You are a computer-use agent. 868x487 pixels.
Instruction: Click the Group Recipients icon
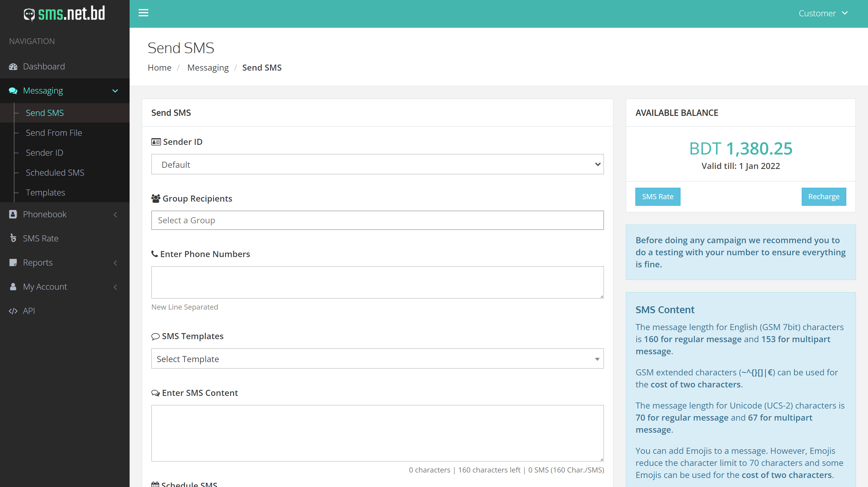(156, 198)
